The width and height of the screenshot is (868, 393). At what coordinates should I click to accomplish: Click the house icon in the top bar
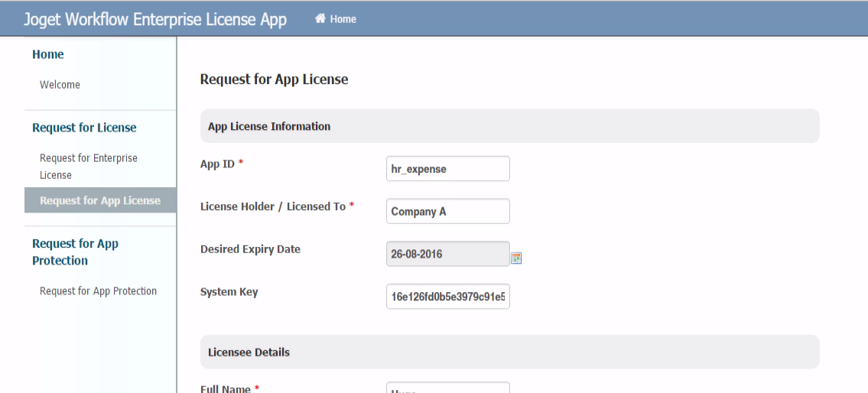(x=320, y=19)
